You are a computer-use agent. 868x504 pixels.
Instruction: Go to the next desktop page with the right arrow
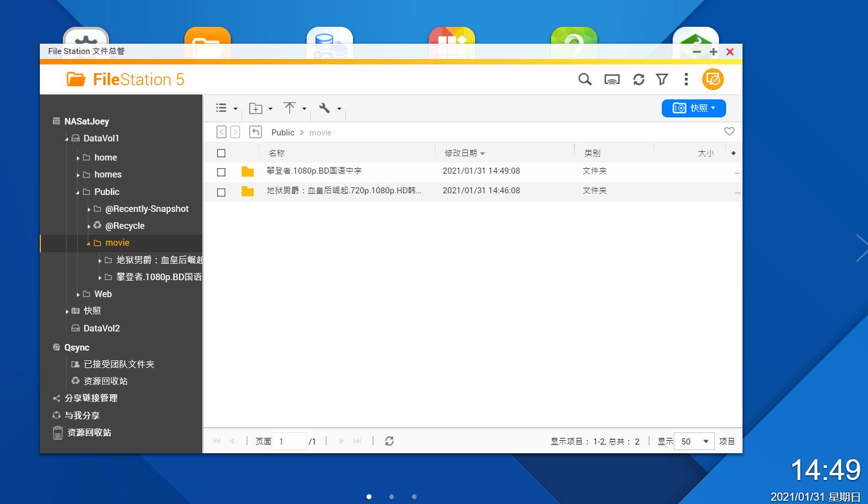tap(861, 248)
